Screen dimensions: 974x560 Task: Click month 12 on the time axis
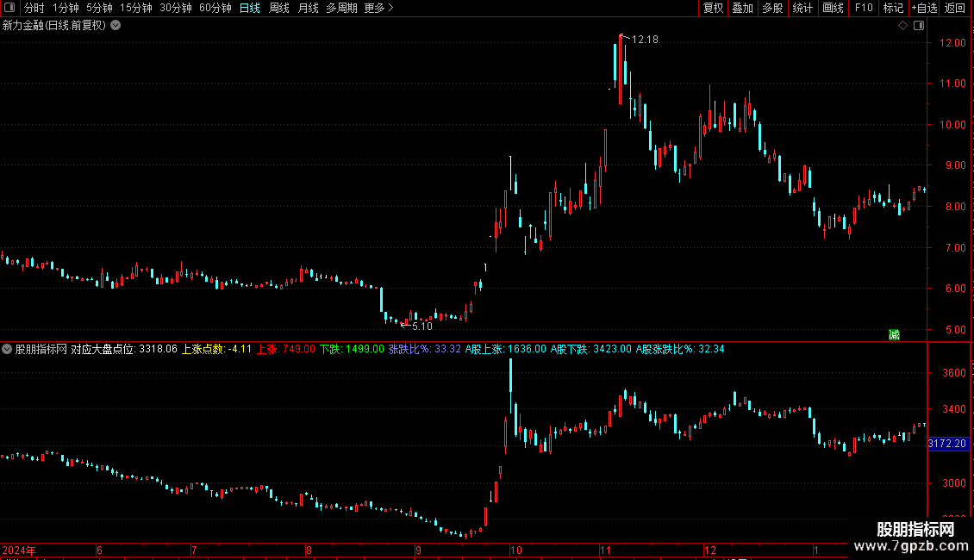(x=710, y=550)
